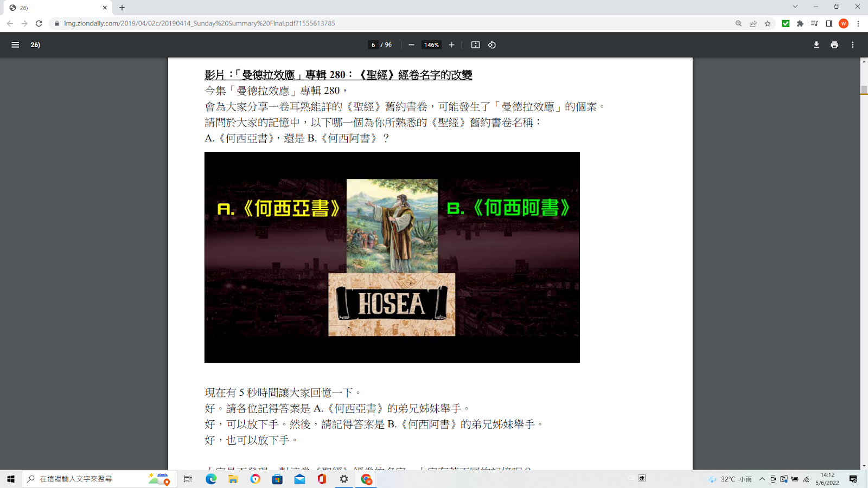Screen dimensions: 868x488
Task: Open Microsoft Office from the taskbar
Action: [x=322, y=479]
